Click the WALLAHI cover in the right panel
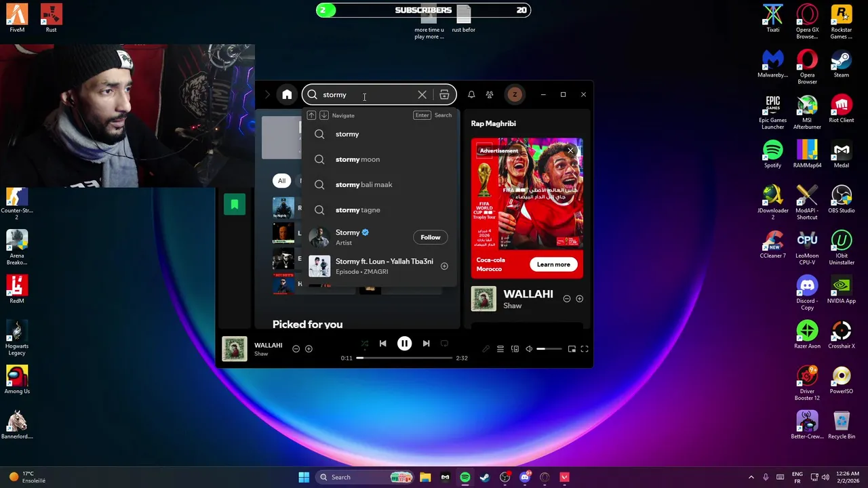The image size is (868, 488). tap(484, 299)
